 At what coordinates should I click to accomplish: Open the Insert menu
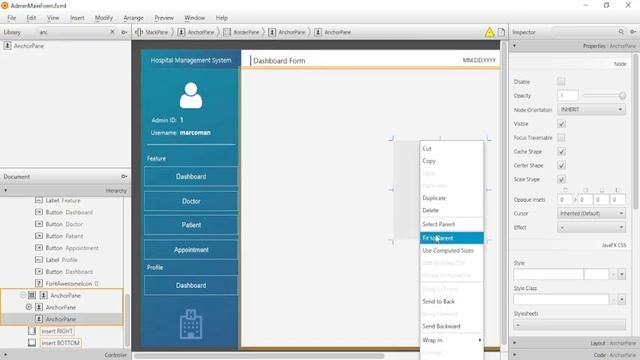click(77, 18)
